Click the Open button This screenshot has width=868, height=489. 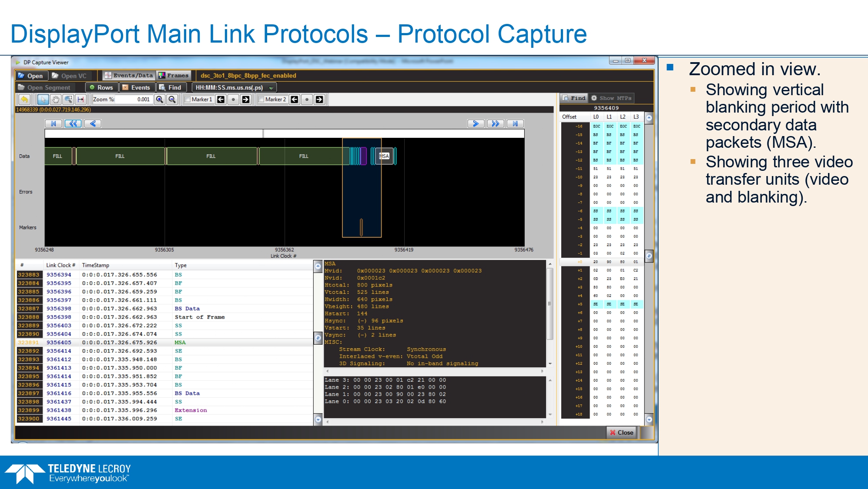click(30, 76)
